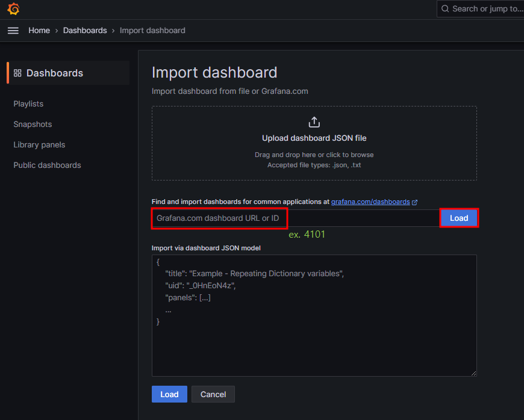Focus the Grafana.com dashboard URL or ID field
The width and height of the screenshot is (524, 420).
[295, 218]
